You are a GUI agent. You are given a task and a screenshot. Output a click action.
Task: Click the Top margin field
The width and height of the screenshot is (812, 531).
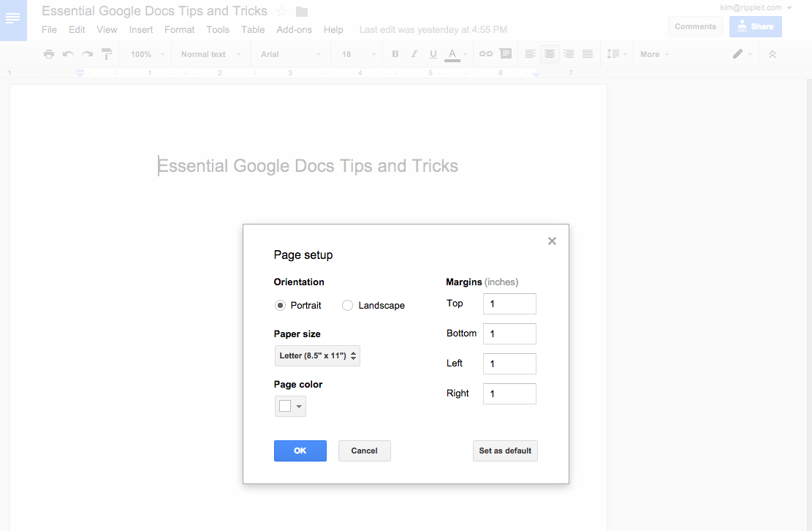pyautogui.click(x=509, y=304)
